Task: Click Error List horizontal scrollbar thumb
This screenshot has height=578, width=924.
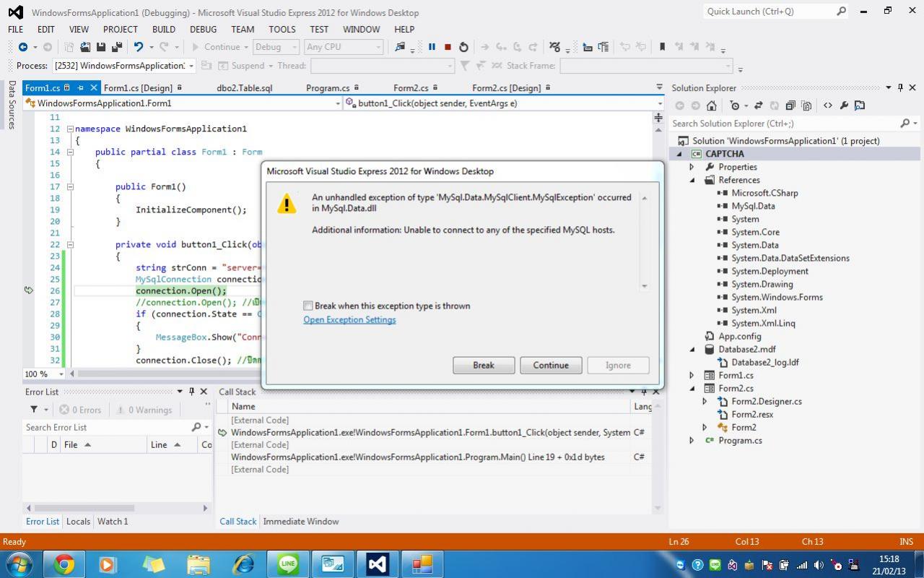Action: 84,508
